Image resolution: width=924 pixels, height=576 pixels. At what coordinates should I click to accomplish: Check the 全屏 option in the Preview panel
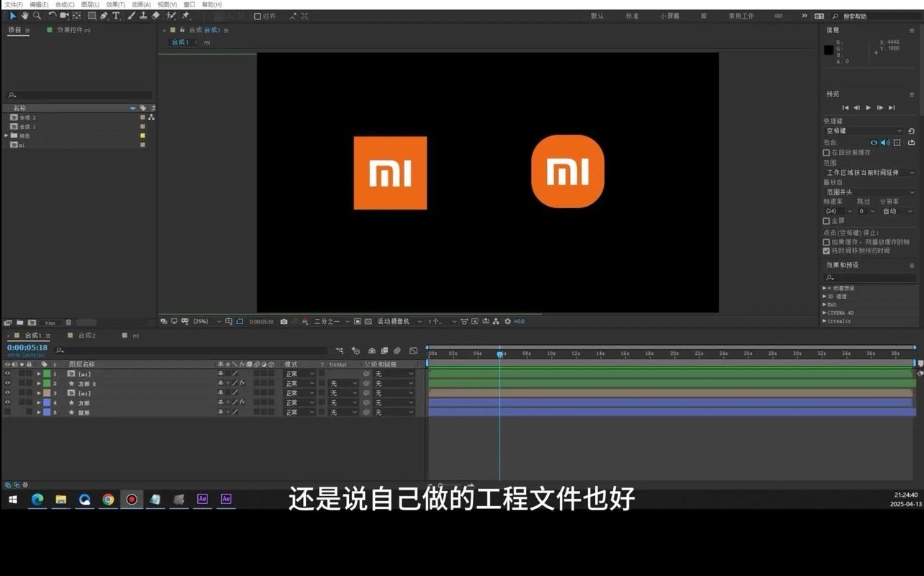point(826,221)
